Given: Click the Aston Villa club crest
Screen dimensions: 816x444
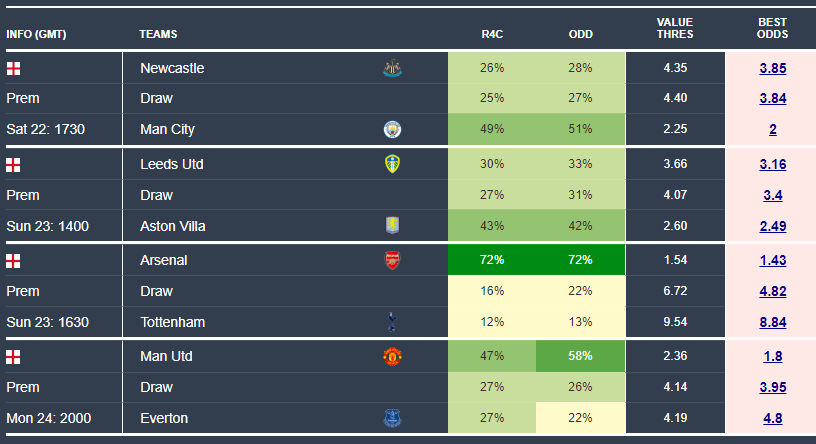Looking at the screenshot, I should point(391,226).
